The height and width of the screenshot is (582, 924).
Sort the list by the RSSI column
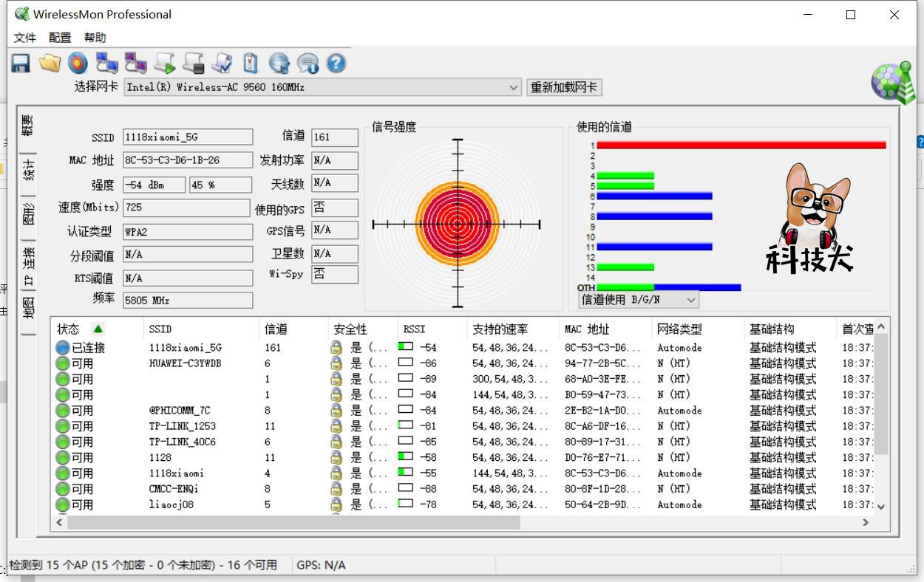(421, 329)
